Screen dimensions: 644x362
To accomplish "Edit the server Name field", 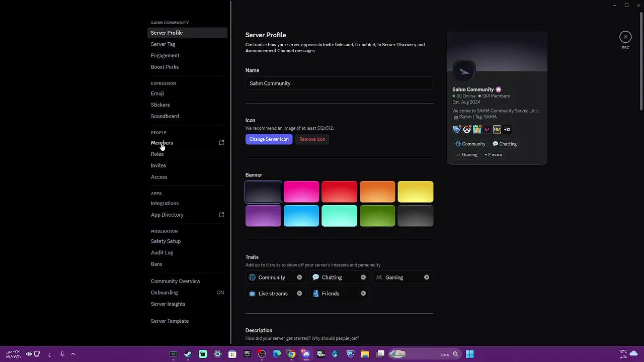I will (x=339, y=83).
